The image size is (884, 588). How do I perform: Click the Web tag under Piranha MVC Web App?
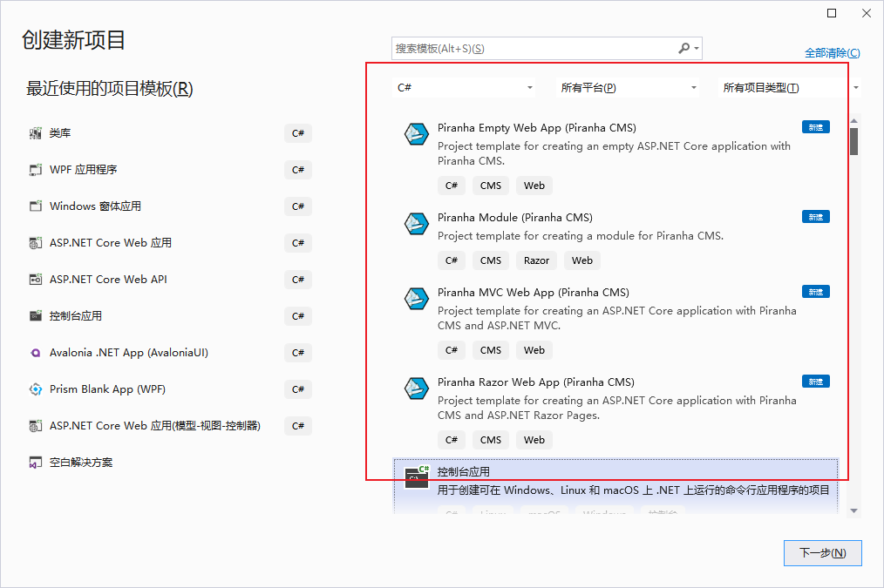[534, 350]
